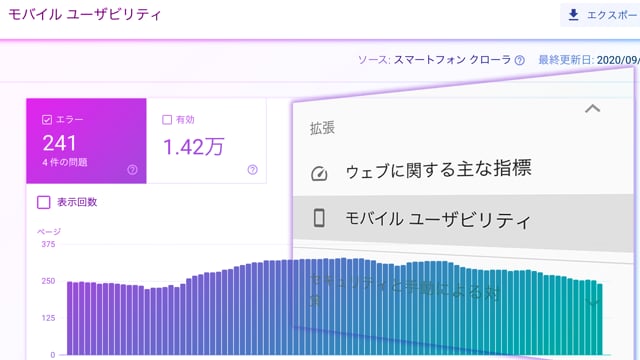
Task: Expand the セキュリティと手動による対策 section
Action: pyautogui.click(x=592, y=302)
